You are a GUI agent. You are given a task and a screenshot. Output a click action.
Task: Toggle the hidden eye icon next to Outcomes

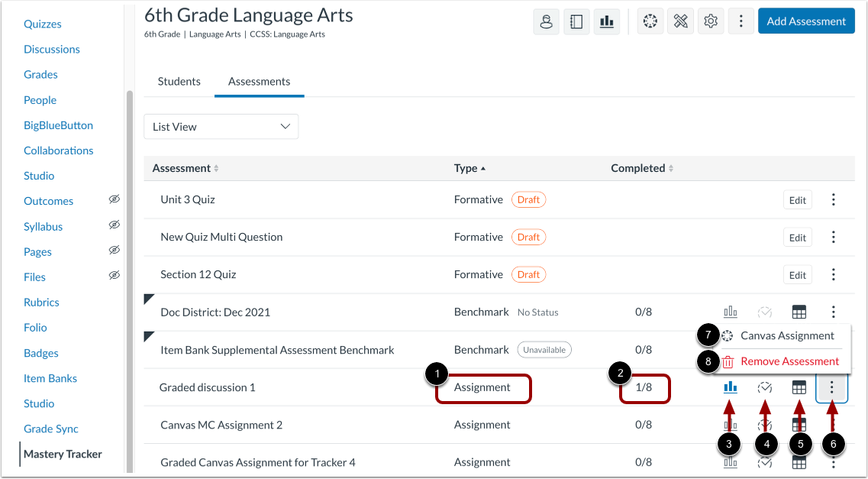pyautogui.click(x=115, y=200)
